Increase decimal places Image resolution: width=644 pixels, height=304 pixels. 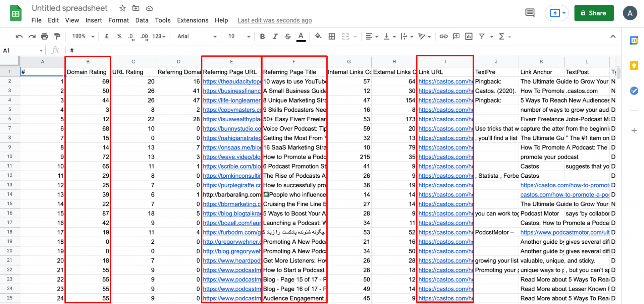144,37
